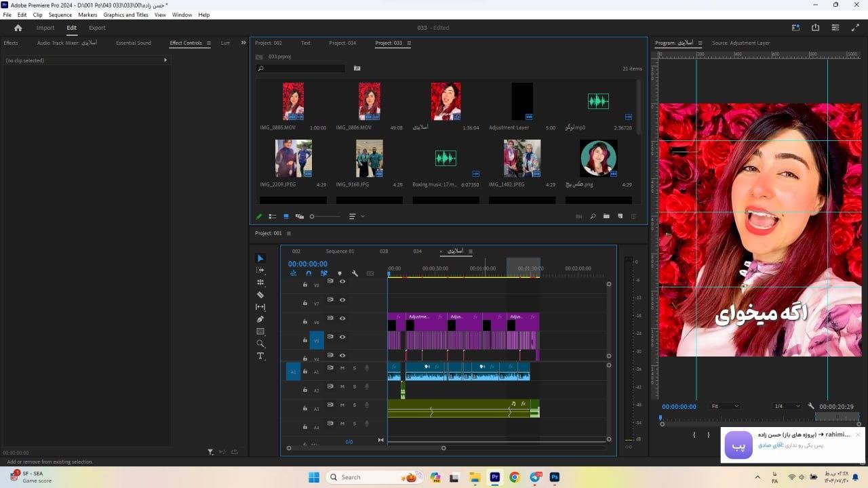Click Find magnifier icon in Project panel footer

point(593,216)
